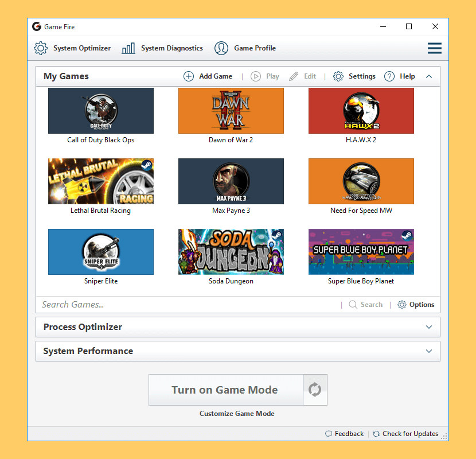Click the 'Process Optimizer' panel title
The width and height of the screenshot is (476, 459).
click(x=83, y=327)
